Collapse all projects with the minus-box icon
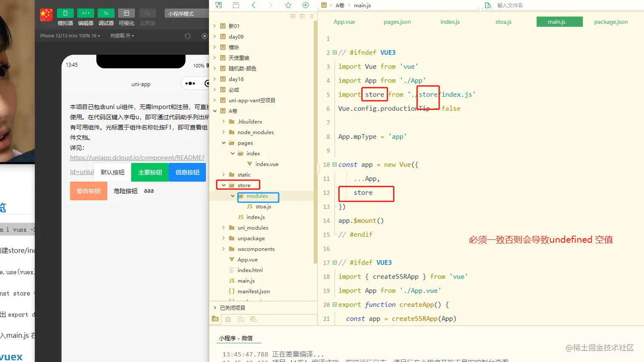644x362 pixels. 302,16
